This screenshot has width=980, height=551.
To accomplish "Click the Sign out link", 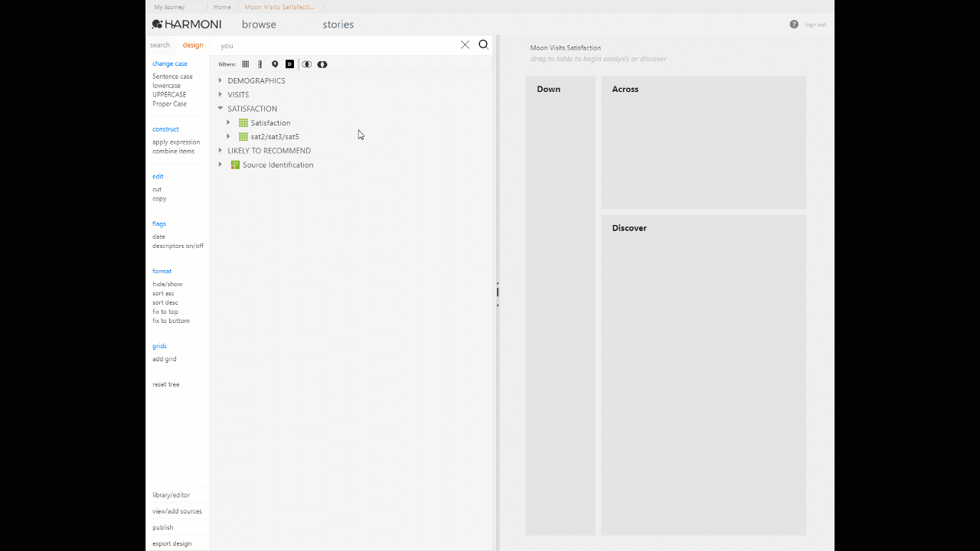I will point(815,24).
